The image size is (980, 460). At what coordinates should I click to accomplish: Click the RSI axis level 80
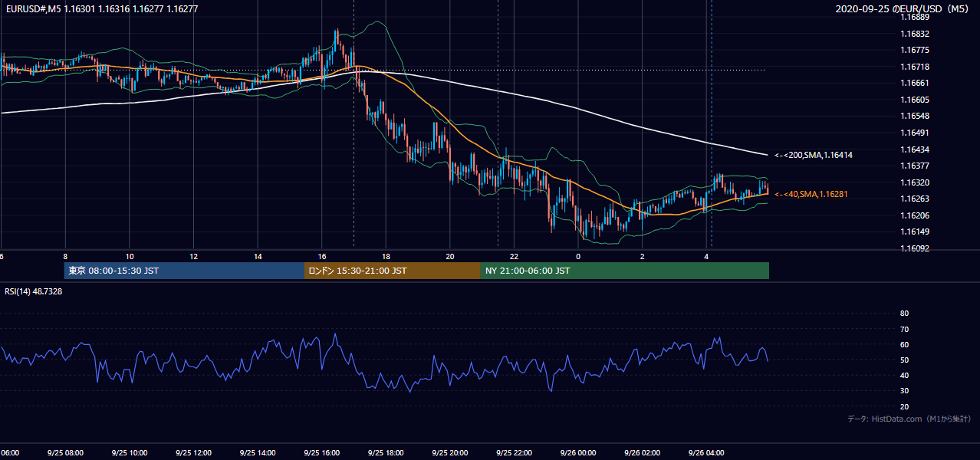(x=904, y=314)
